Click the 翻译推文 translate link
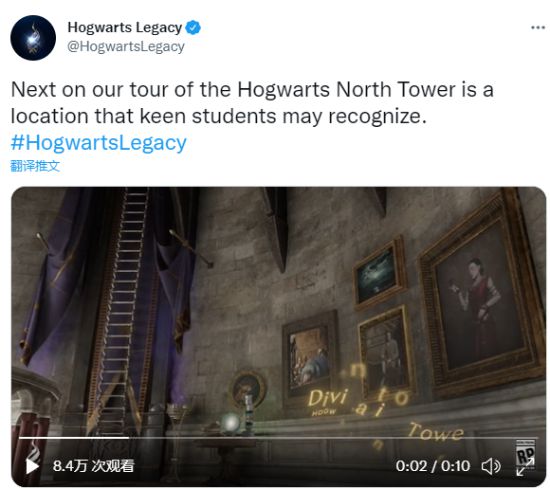 click(x=35, y=166)
